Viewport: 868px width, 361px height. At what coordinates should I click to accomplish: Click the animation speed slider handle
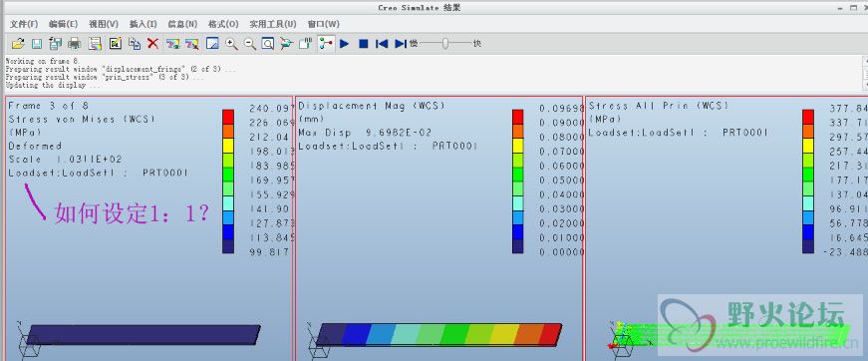(x=445, y=43)
